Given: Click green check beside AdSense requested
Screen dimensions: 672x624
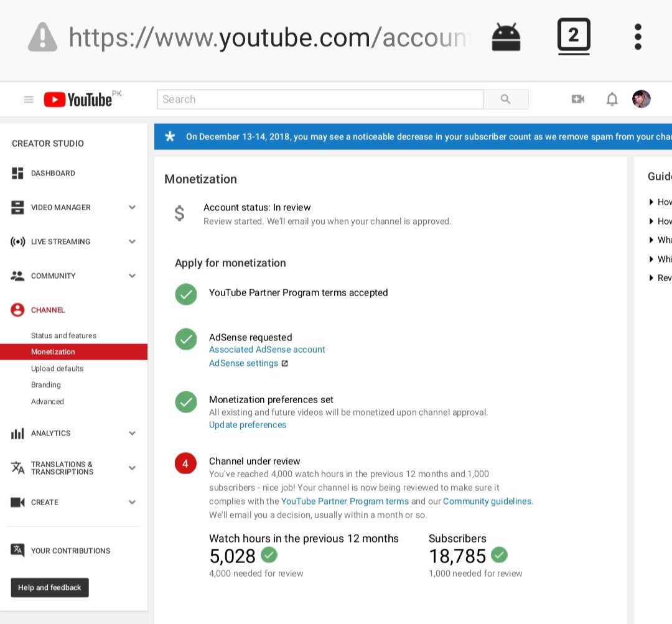Looking at the screenshot, I should point(185,339).
